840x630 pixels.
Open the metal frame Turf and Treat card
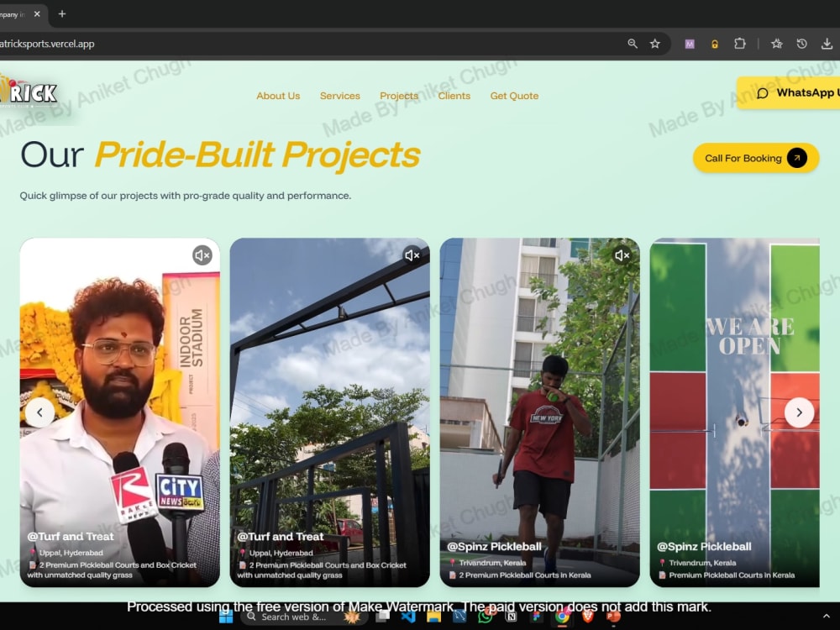tap(329, 412)
